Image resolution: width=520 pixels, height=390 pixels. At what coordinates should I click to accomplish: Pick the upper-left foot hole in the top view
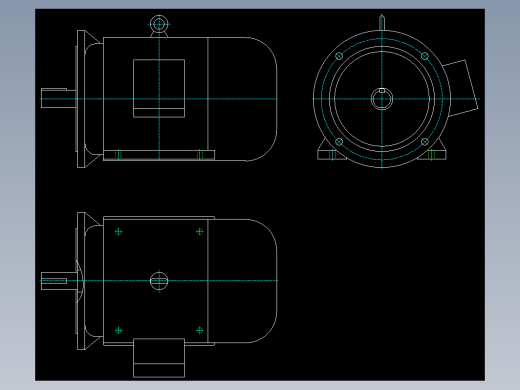click(x=118, y=232)
